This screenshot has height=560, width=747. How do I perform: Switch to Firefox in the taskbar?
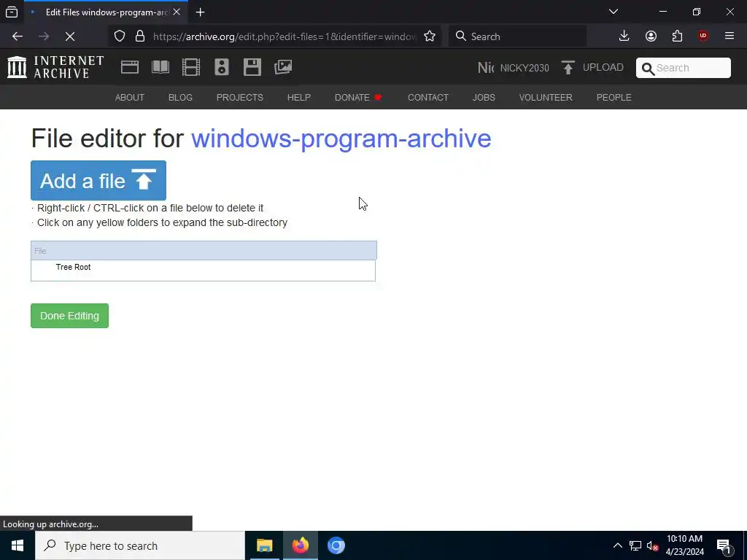point(301,545)
